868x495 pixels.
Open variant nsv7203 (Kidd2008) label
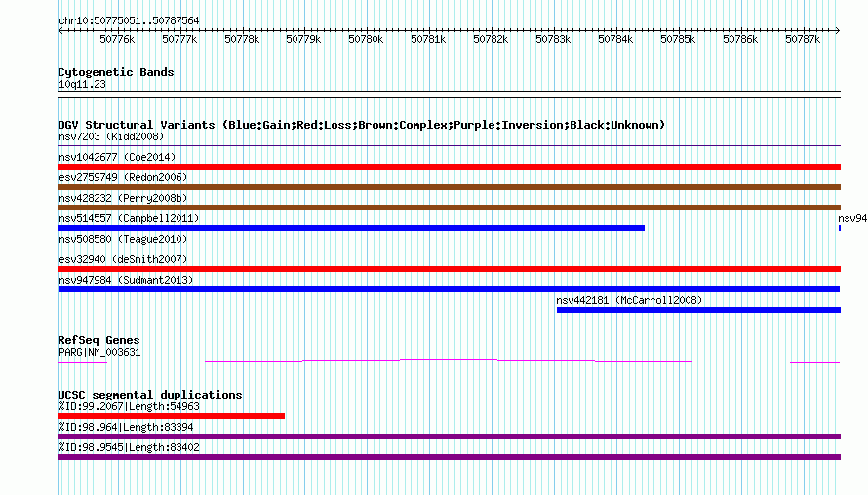[111, 136]
